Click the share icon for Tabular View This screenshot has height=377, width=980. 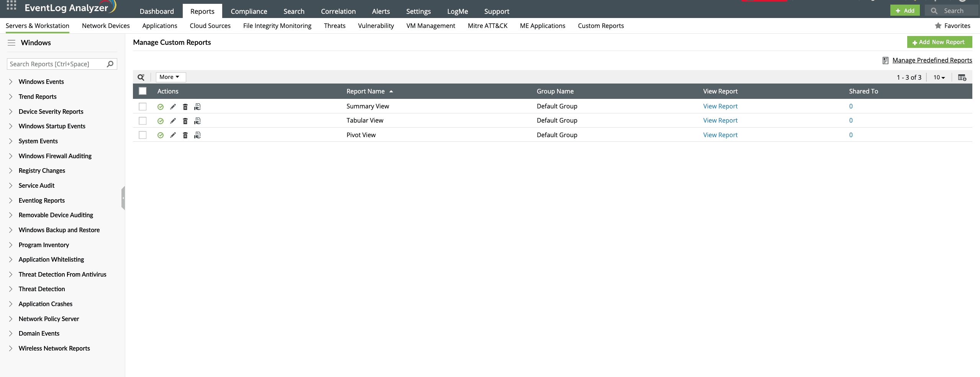[x=197, y=121]
